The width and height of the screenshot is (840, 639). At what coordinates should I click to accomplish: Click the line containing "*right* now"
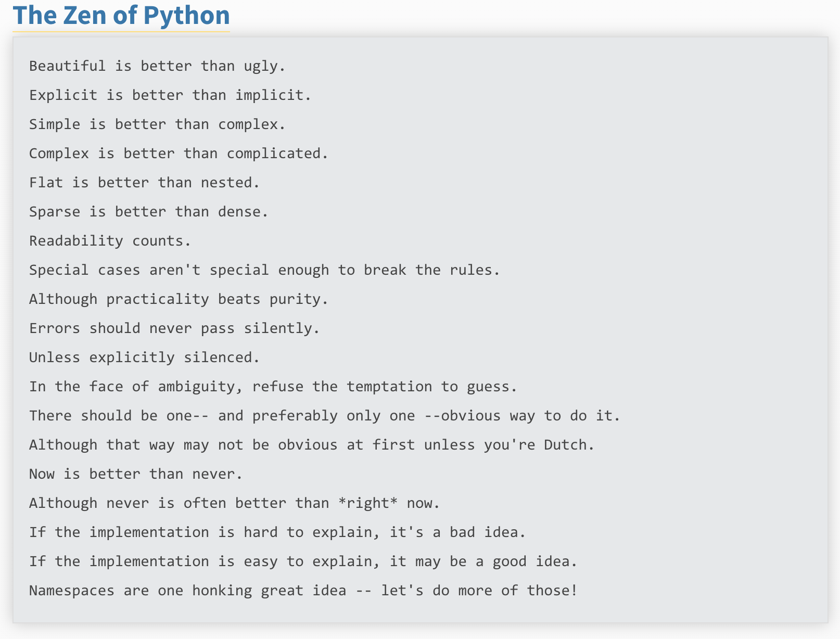(x=235, y=503)
